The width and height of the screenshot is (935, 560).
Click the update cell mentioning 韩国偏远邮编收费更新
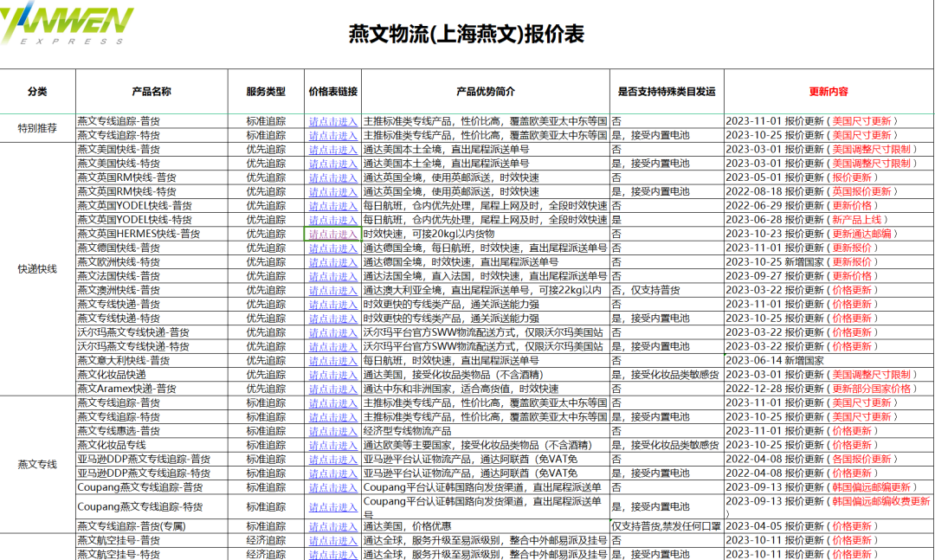[829, 507]
